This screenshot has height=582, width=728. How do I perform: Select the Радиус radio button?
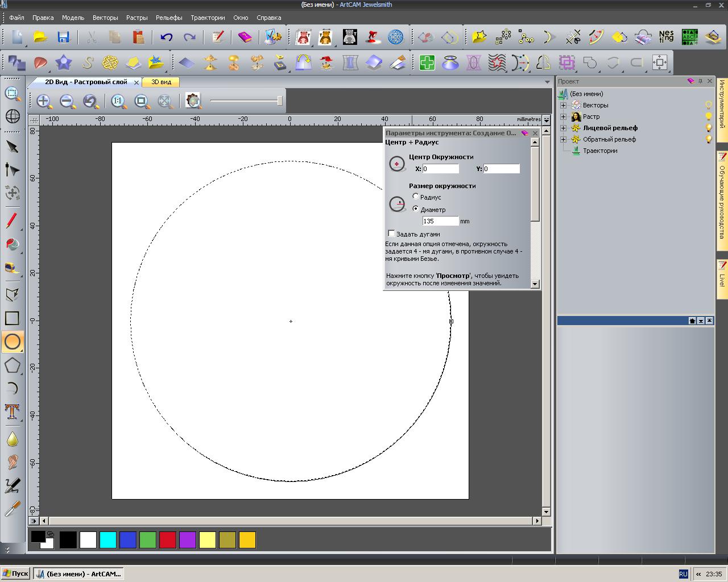tap(416, 197)
